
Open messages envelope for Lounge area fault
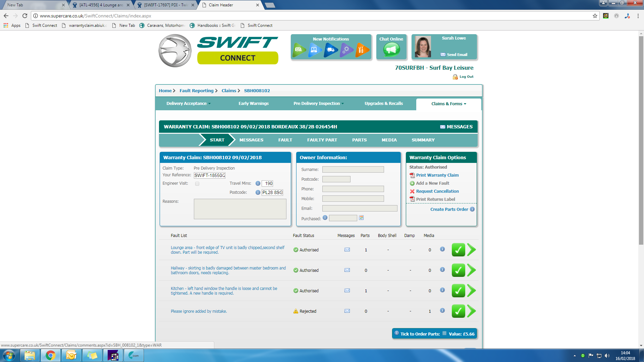tap(347, 250)
